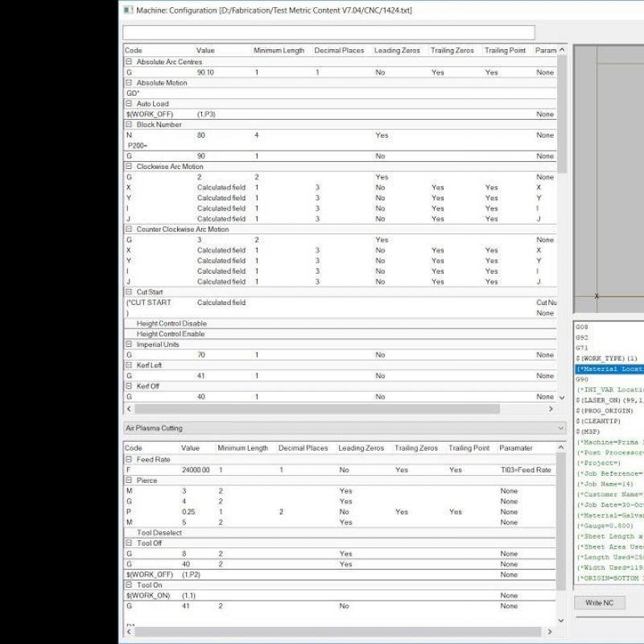This screenshot has width=644, height=644.
Task: Collapse the Block Number section
Action: pos(129,125)
